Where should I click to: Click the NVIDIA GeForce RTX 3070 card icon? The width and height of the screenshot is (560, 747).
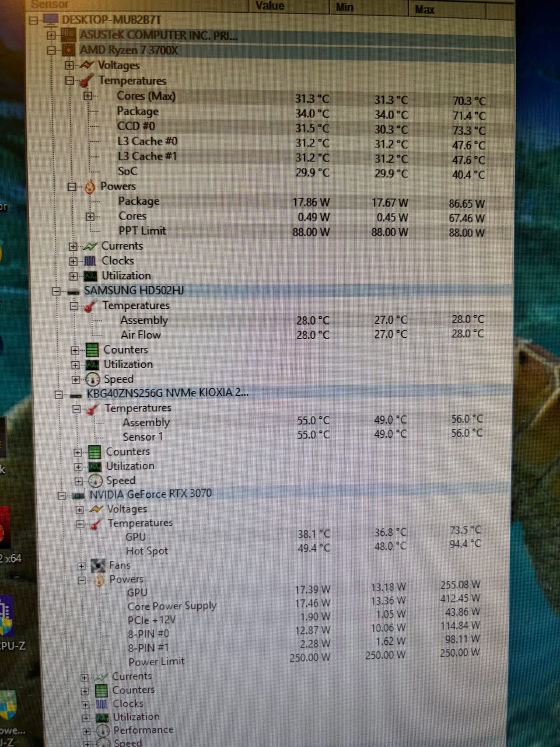pos(78,495)
